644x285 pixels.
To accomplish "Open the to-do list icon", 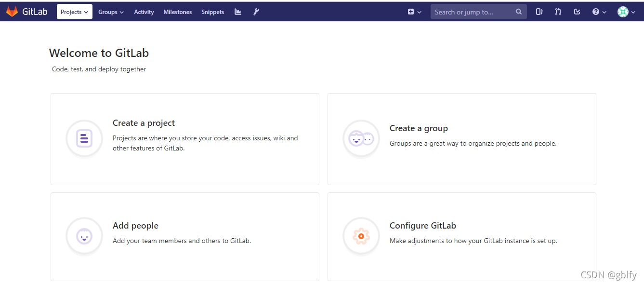I will pos(577,12).
